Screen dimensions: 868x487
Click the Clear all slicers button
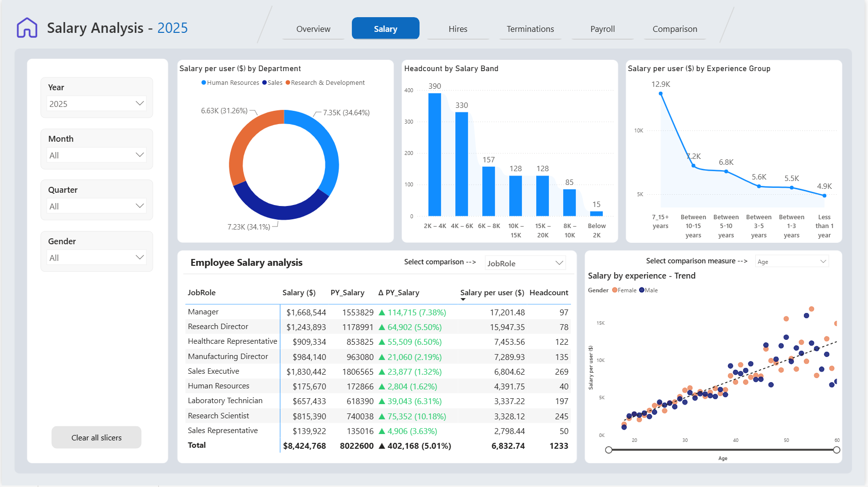97,437
